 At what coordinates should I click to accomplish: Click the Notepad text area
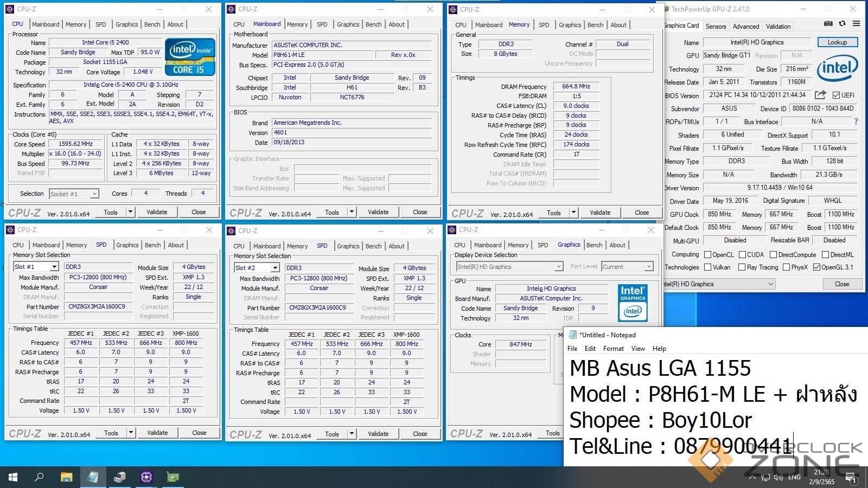tap(705, 407)
